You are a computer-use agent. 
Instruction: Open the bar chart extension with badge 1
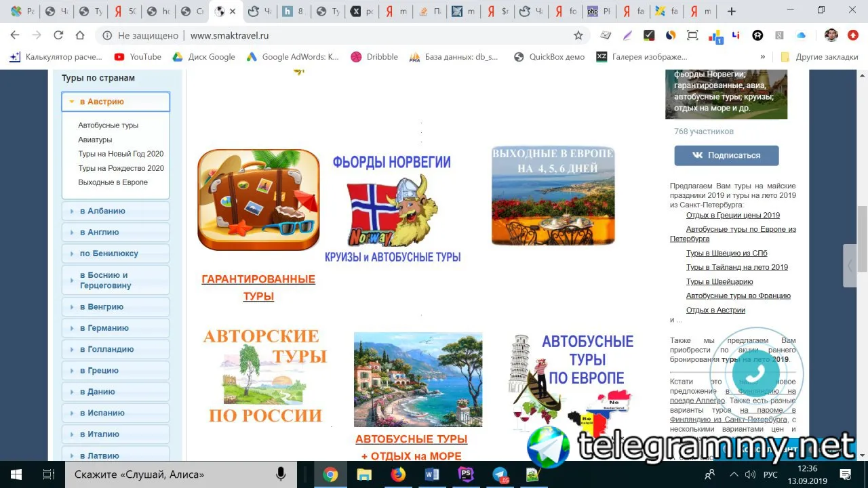[x=715, y=36]
